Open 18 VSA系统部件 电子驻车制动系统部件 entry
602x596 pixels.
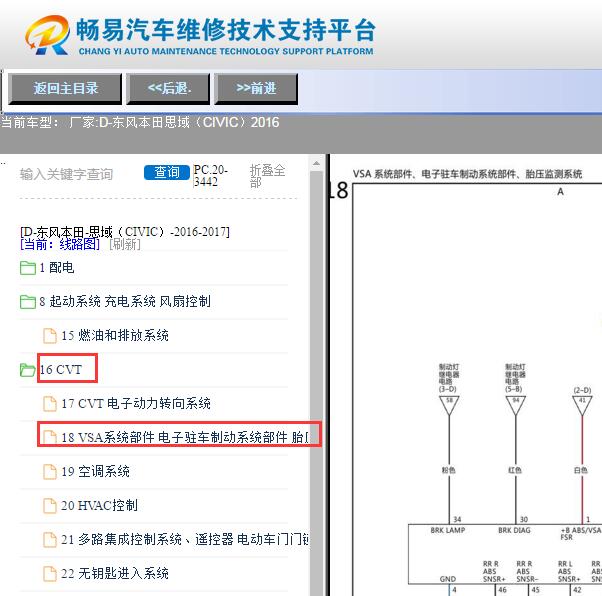[185, 437]
